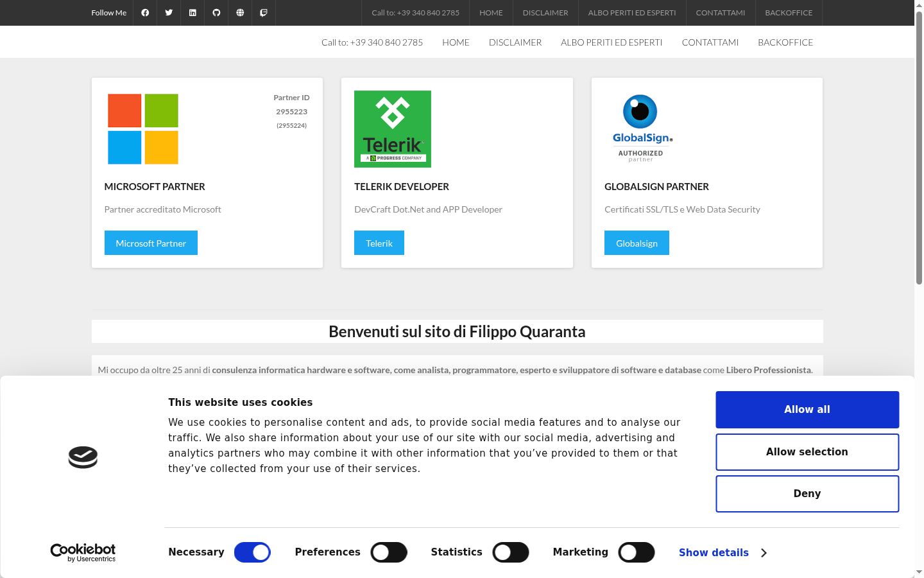Click the Partner ID number 2955223

pos(292,112)
